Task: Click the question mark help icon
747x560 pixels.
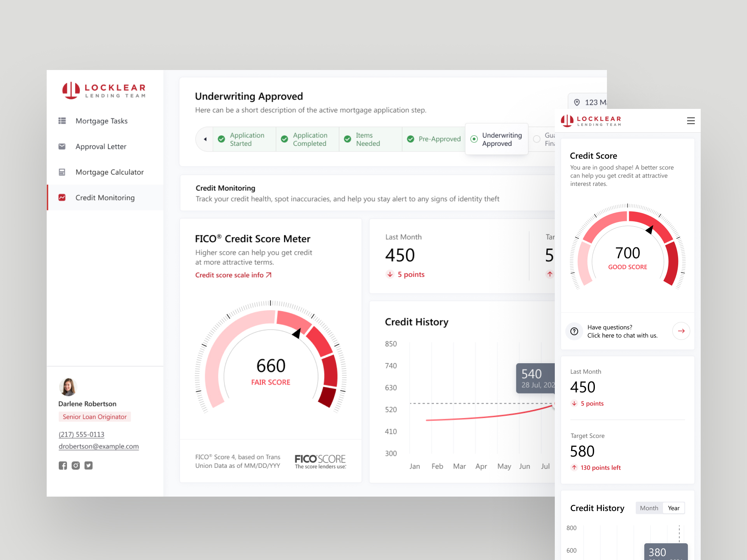Action: (x=574, y=331)
